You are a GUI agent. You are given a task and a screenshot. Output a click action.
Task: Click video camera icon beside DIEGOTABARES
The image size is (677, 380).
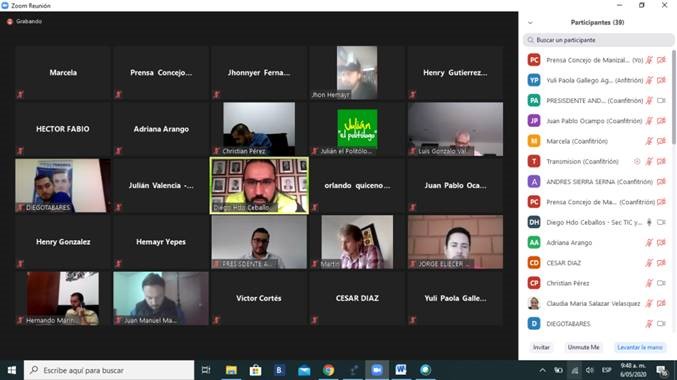click(x=661, y=324)
